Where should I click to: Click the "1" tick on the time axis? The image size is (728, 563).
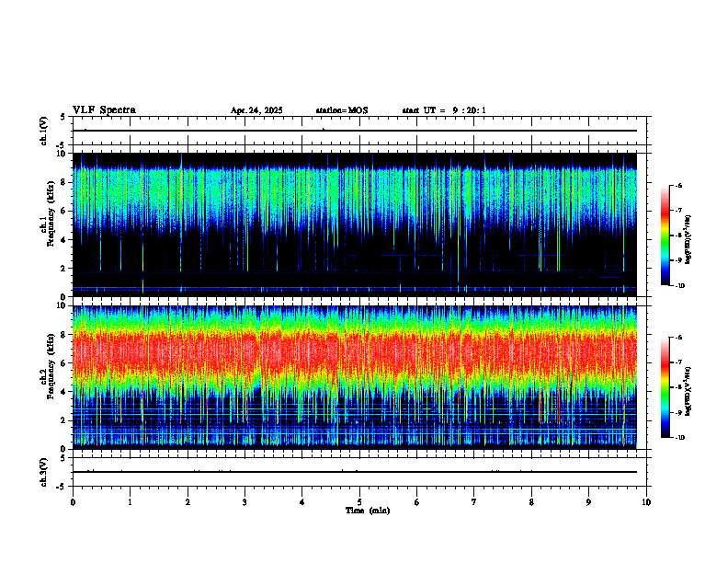tap(130, 502)
